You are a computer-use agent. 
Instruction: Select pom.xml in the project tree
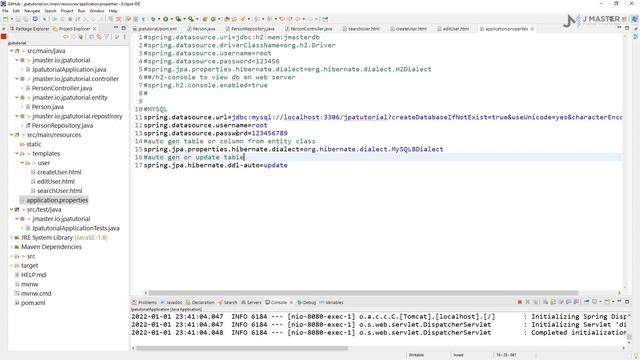(x=33, y=303)
